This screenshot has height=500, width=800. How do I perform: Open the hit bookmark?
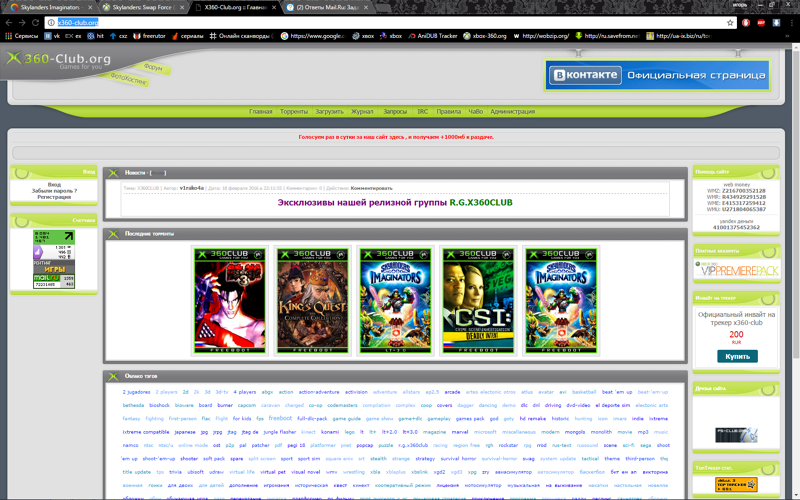click(x=95, y=36)
